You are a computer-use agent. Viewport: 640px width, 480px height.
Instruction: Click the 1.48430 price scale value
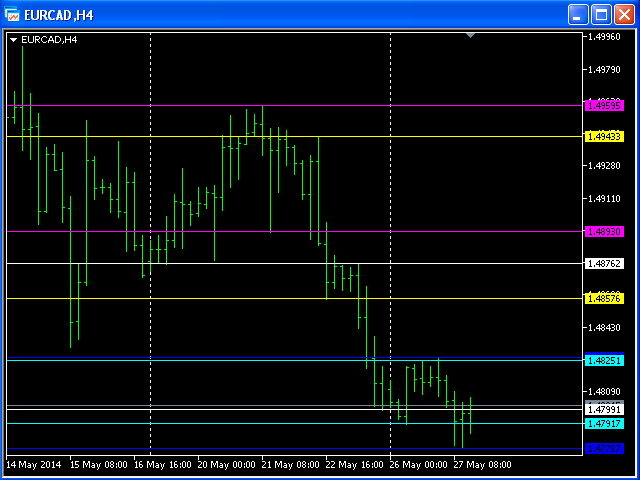[604, 327]
